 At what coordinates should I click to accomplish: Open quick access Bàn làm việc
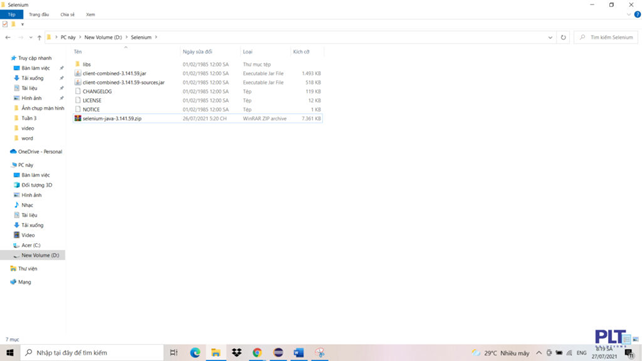[36, 68]
